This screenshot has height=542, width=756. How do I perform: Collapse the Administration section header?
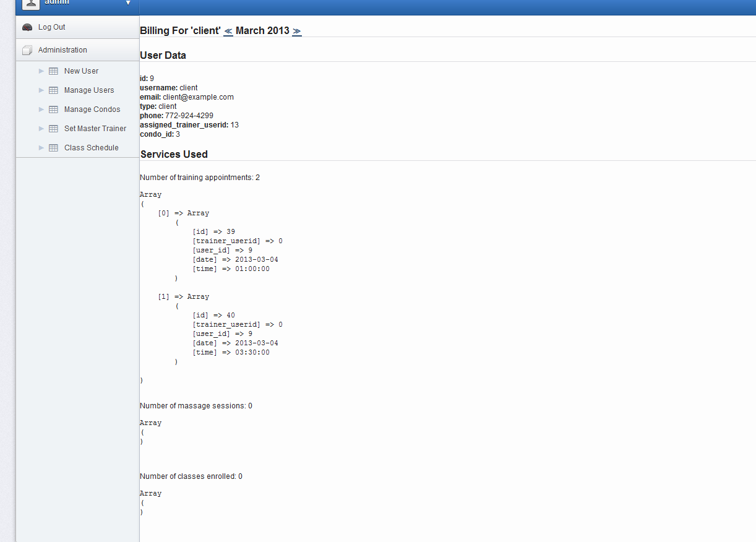point(62,50)
